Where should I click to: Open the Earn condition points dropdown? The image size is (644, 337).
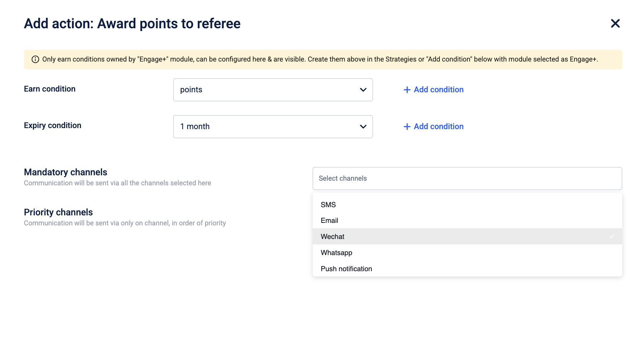tap(273, 90)
